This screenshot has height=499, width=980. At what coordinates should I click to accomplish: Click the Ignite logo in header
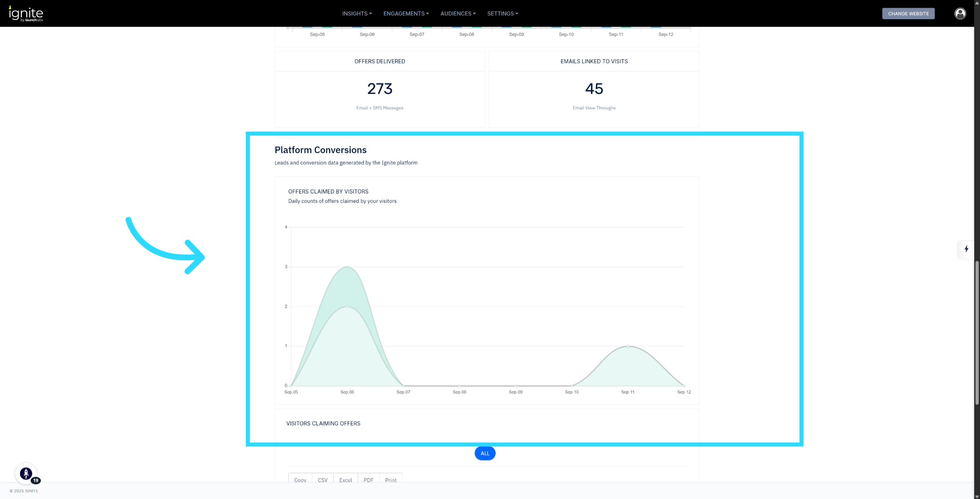(x=26, y=13)
